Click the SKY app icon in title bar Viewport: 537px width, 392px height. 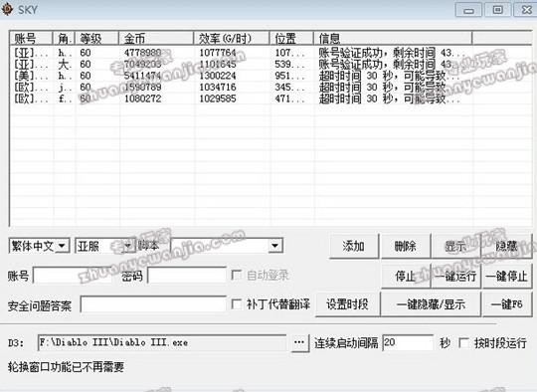(x=7, y=9)
